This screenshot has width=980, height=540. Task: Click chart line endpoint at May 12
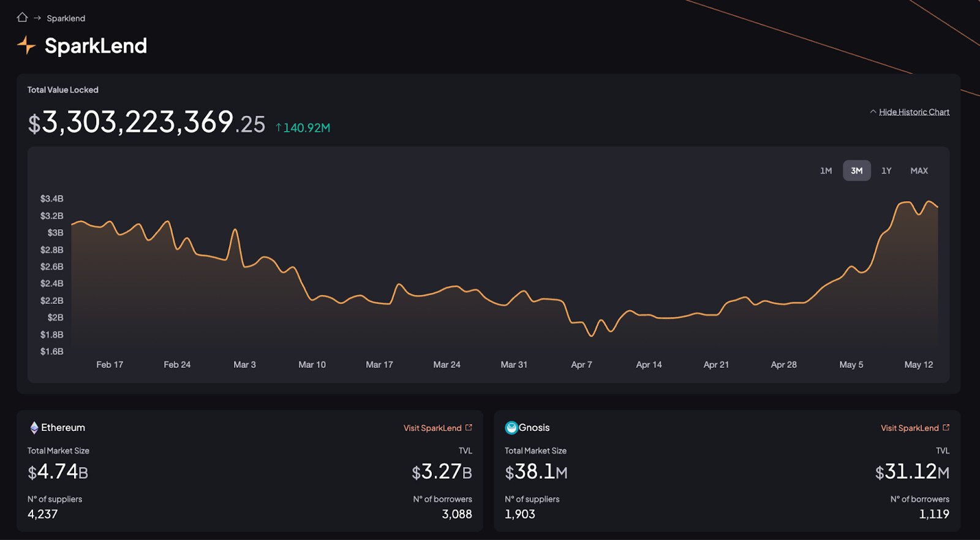tap(937, 207)
